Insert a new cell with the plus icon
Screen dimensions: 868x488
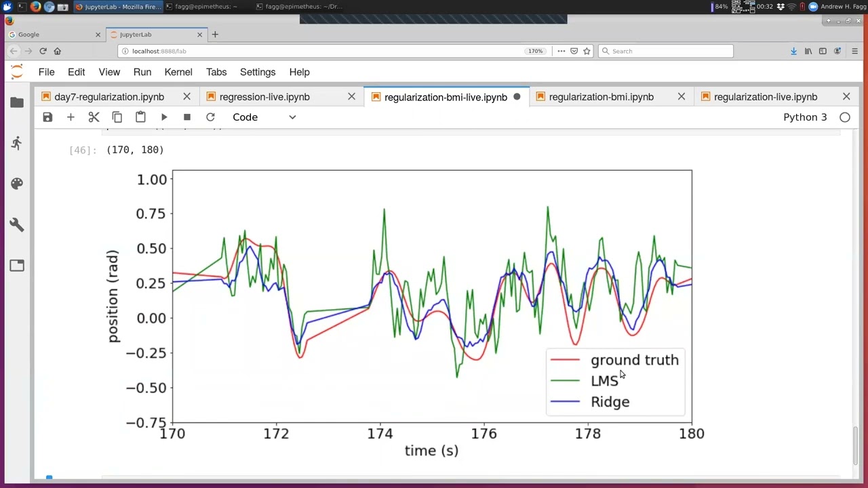point(71,117)
